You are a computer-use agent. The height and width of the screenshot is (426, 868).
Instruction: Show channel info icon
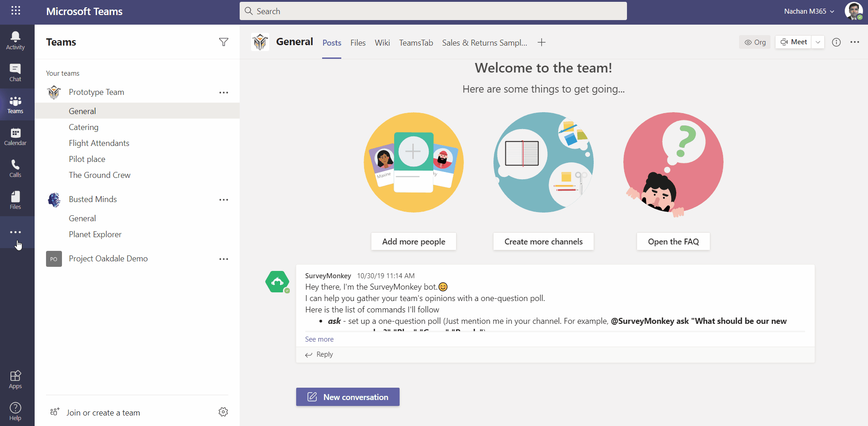(x=836, y=42)
